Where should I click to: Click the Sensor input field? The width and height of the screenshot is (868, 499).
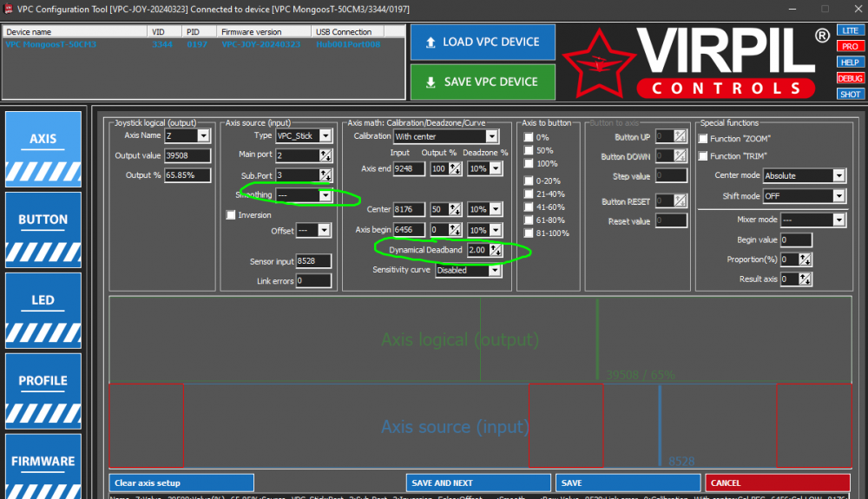(x=313, y=261)
